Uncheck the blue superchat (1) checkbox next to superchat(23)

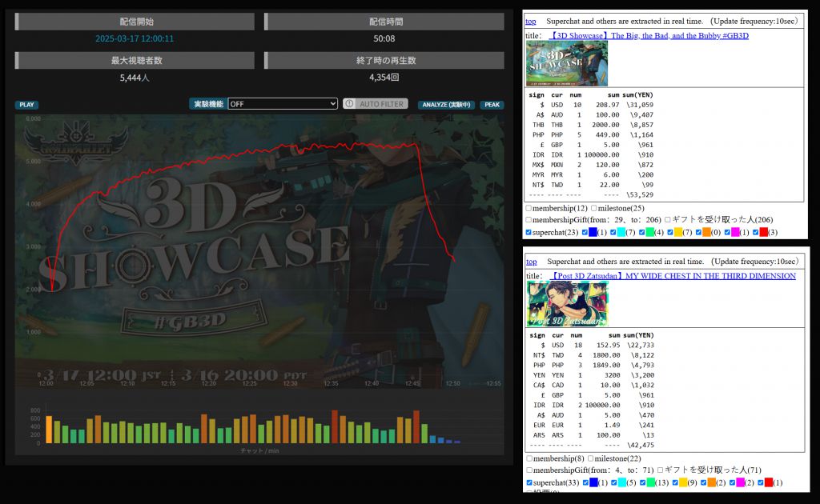coord(585,233)
